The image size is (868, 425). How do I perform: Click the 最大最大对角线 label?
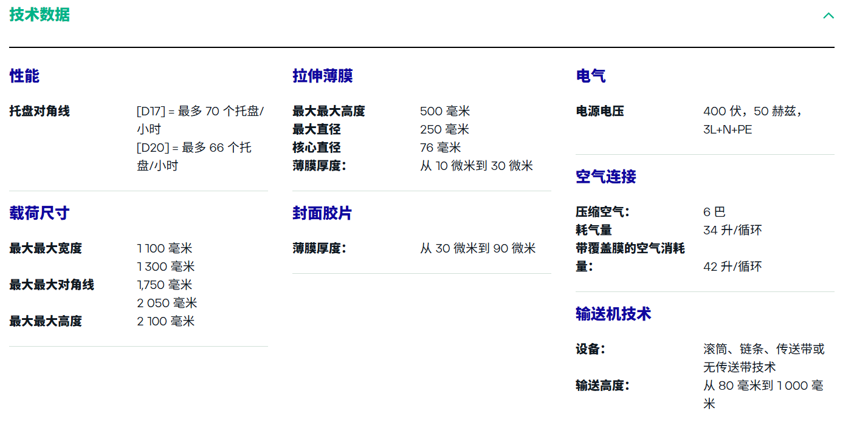click(52, 285)
